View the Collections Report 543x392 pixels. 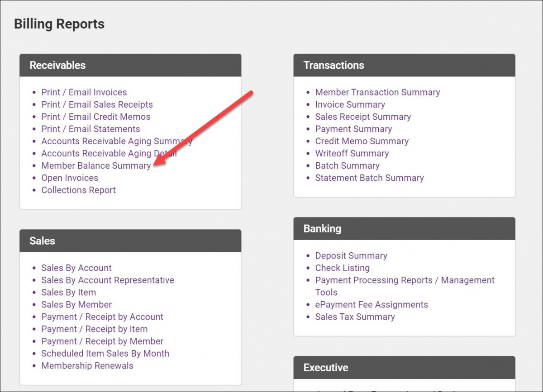[78, 190]
